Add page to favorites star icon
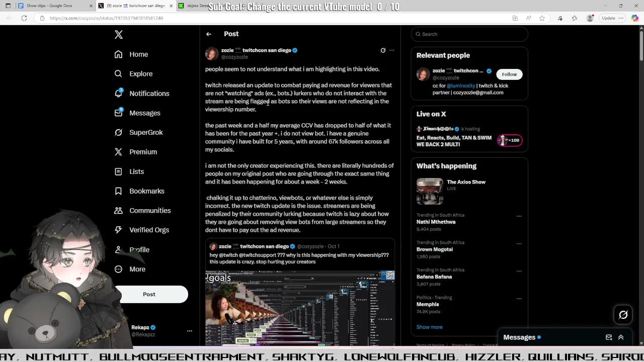644x362 pixels. [542, 18]
